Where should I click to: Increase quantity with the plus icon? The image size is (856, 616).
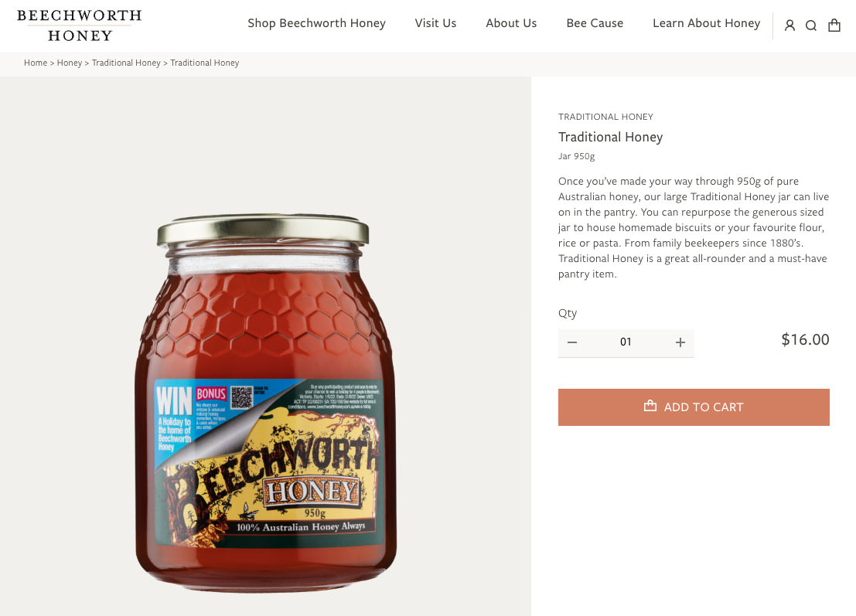point(680,342)
